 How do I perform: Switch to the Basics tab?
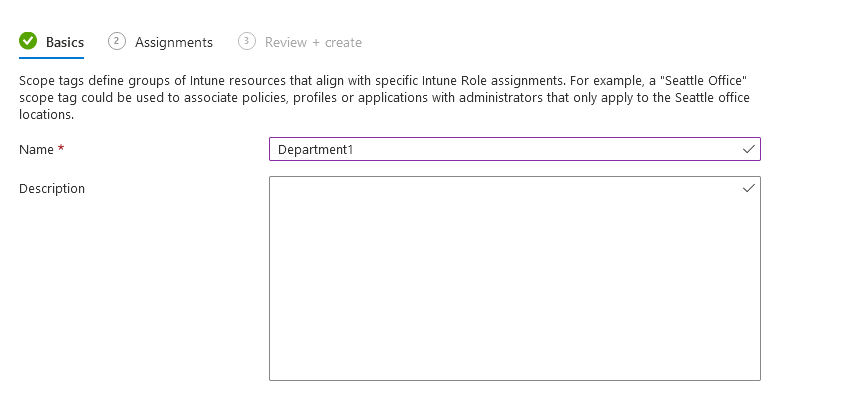click(52, 42)
